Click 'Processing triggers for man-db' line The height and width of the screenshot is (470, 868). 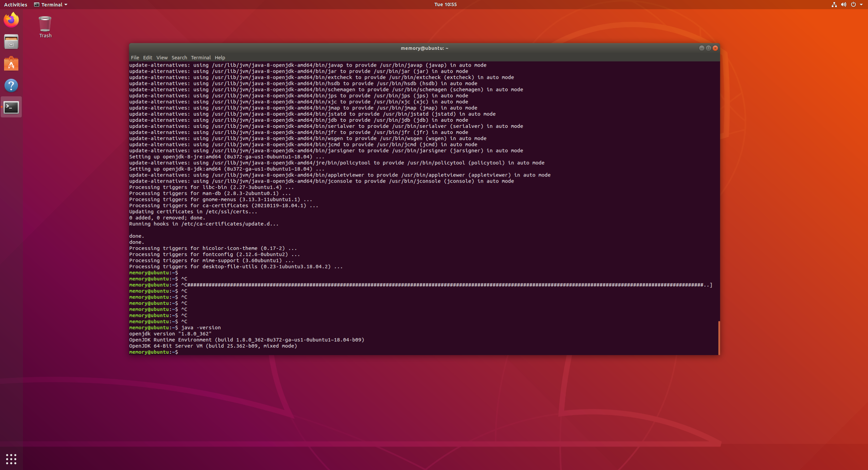click(x=210, y=194)
